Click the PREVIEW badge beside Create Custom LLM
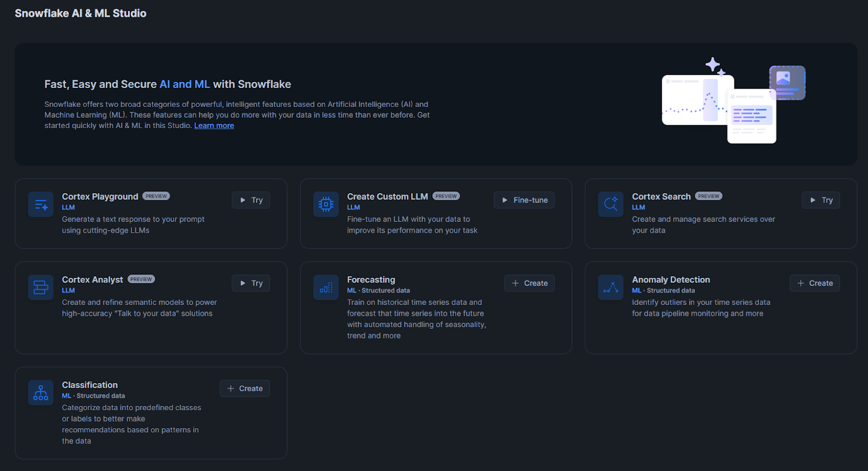The width and height of the screenshot is (868, 471). click(446, 196)
